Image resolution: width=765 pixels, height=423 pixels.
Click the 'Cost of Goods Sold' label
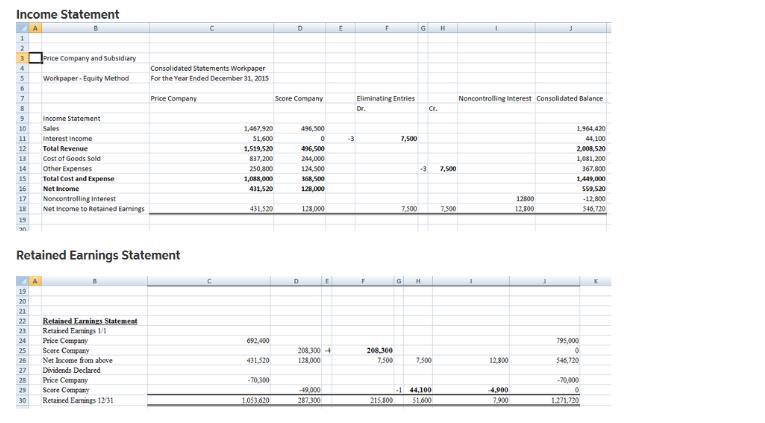click(x=72, y=159)
